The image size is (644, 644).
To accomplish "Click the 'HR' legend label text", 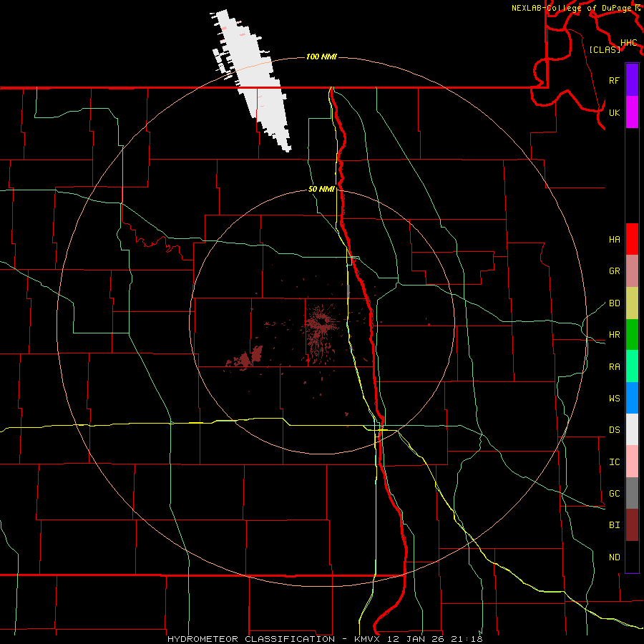I will (614, 335).
